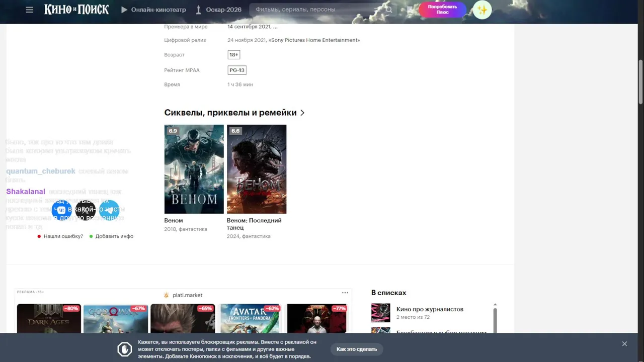
Task: Open the Веном: Последний танец title link
Action: (254, 224)
